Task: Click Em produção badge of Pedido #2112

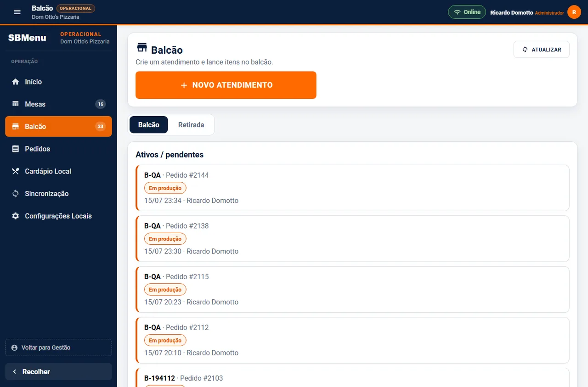Action: [165, 341]
